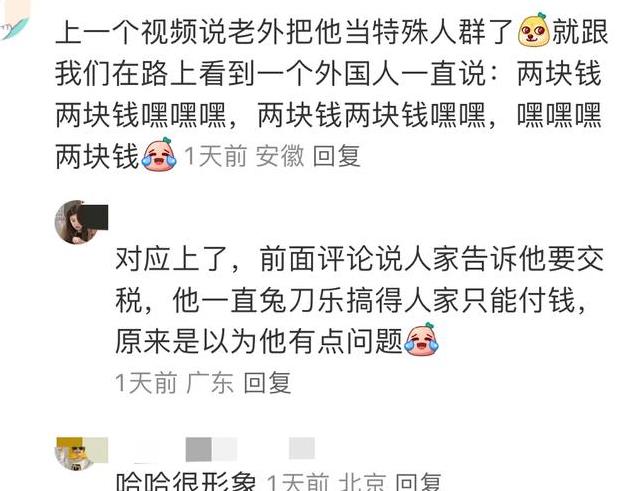
Task: Select the comment beginning 对应上了
Action: pos(359,300)
